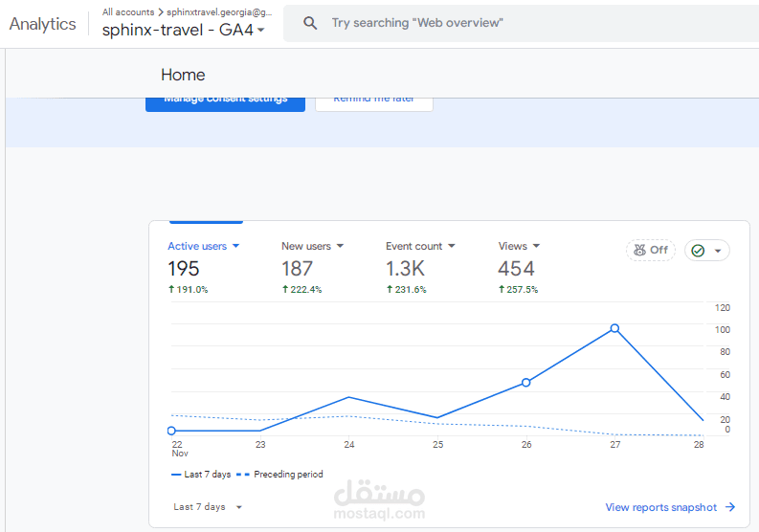Click the green data quality checkmark icon
759x532 pixels.
tap(698, 251)
